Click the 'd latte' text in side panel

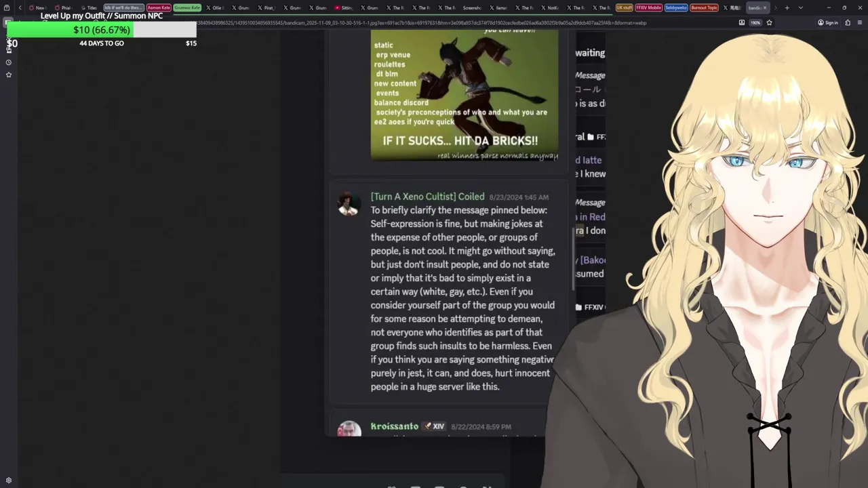(589, 160)
